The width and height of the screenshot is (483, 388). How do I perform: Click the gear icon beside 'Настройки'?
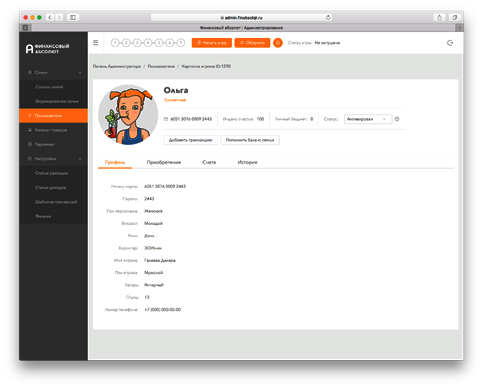pyautogui.click(x=30, y=159)
